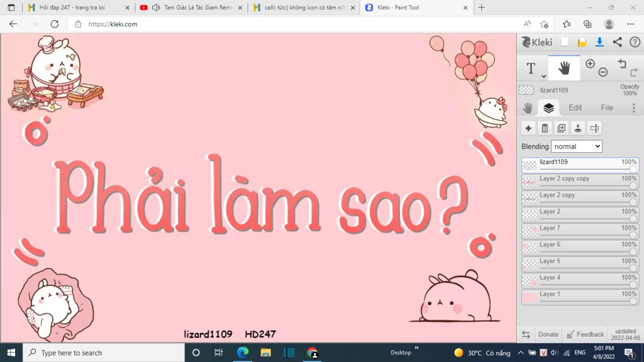This screenshot has height=362, width=644.
Task: Select Layer 7
Action: [580, 231]
